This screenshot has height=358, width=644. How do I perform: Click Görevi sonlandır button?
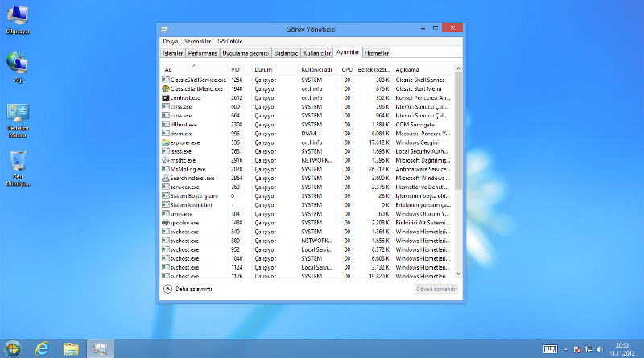tap(436, 289)
